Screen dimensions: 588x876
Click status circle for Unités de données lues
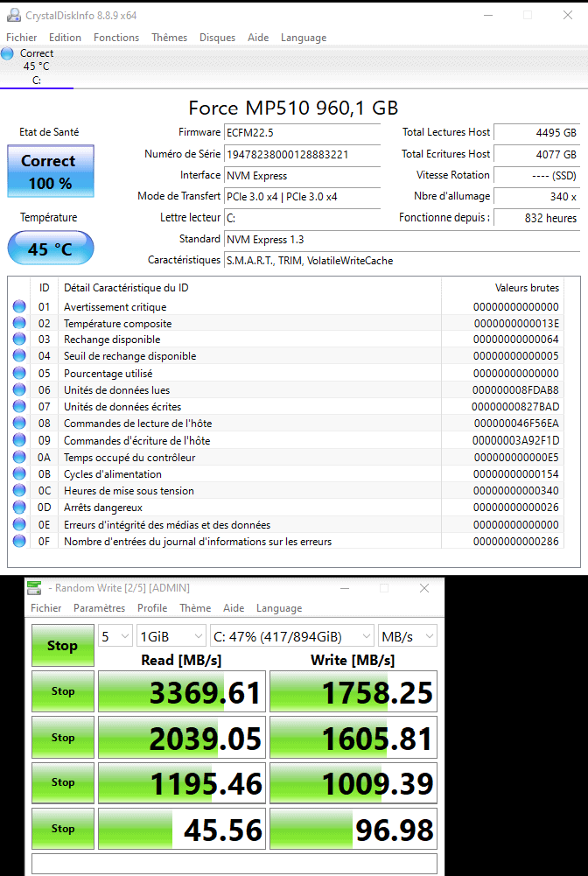[x=19, y=390]
